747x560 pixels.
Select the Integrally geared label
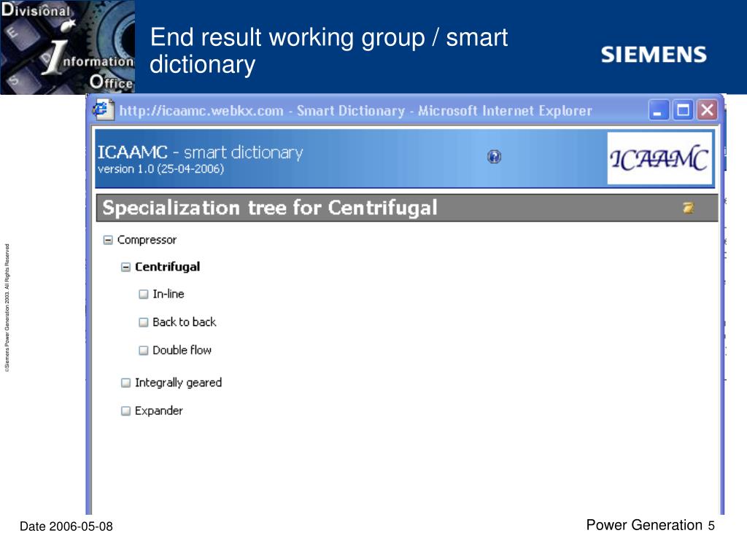(178, 382)
